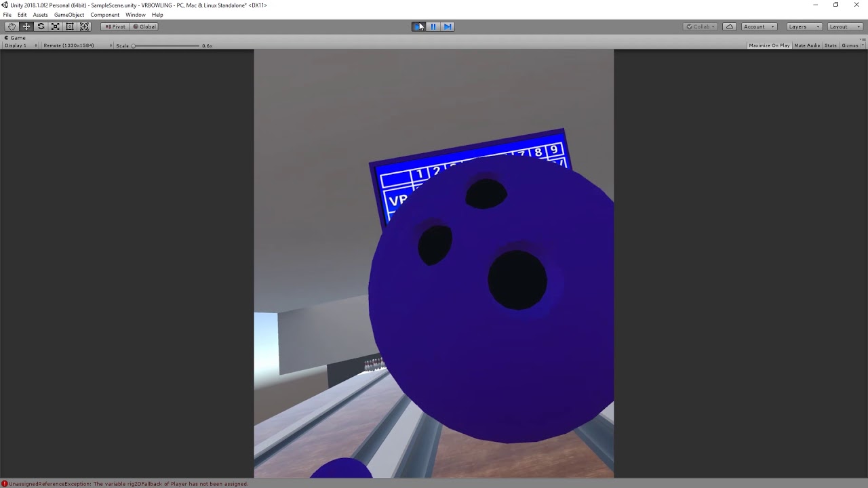Click the Game view Scale slider
This screenshot has width=868, height=488.
point(166,45)
